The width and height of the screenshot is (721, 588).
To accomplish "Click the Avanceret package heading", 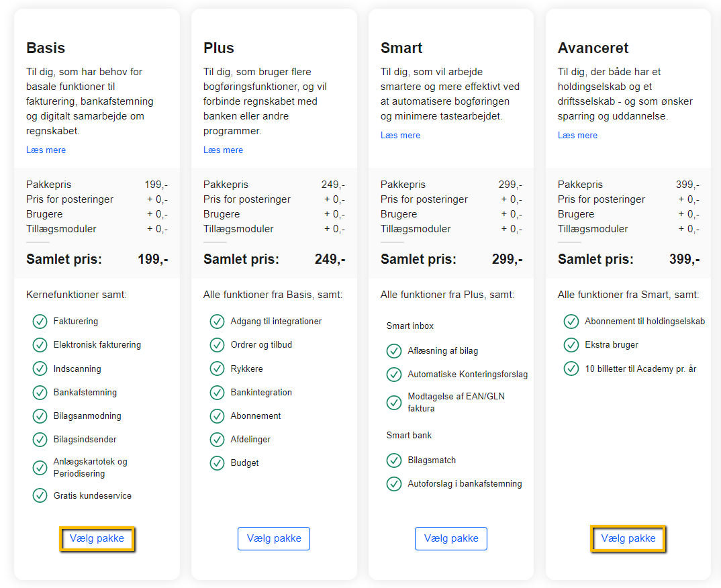I will 593,48.
